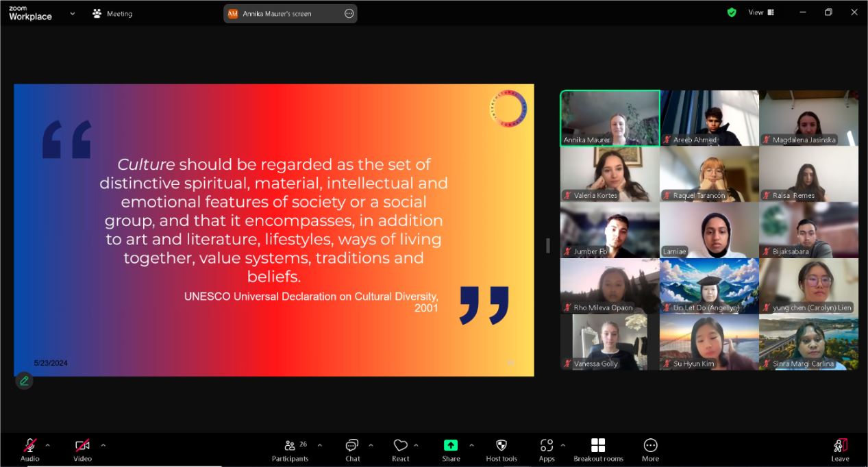Click the More options icon
This screenshot has height=467, width=868.
[650, 446]
